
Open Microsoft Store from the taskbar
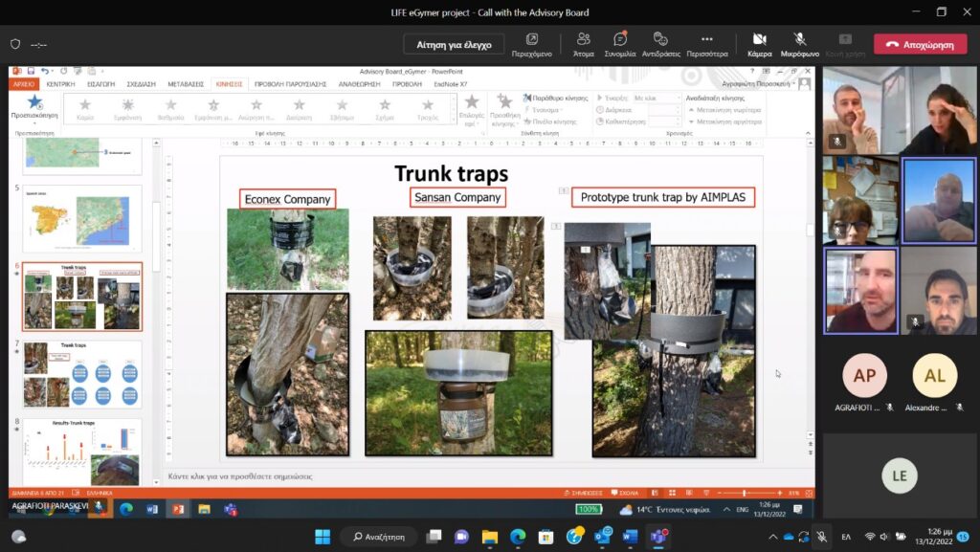[546, 537]
